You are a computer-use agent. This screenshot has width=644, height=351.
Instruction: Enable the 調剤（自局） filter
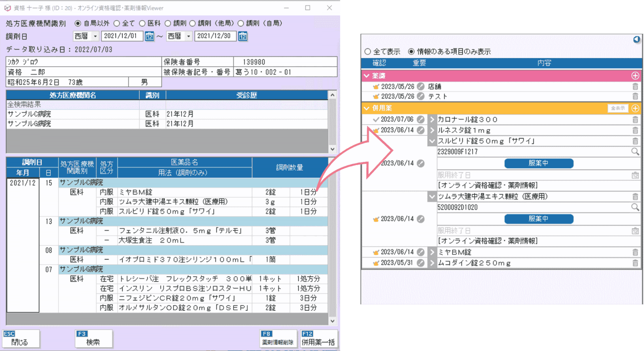241,23
